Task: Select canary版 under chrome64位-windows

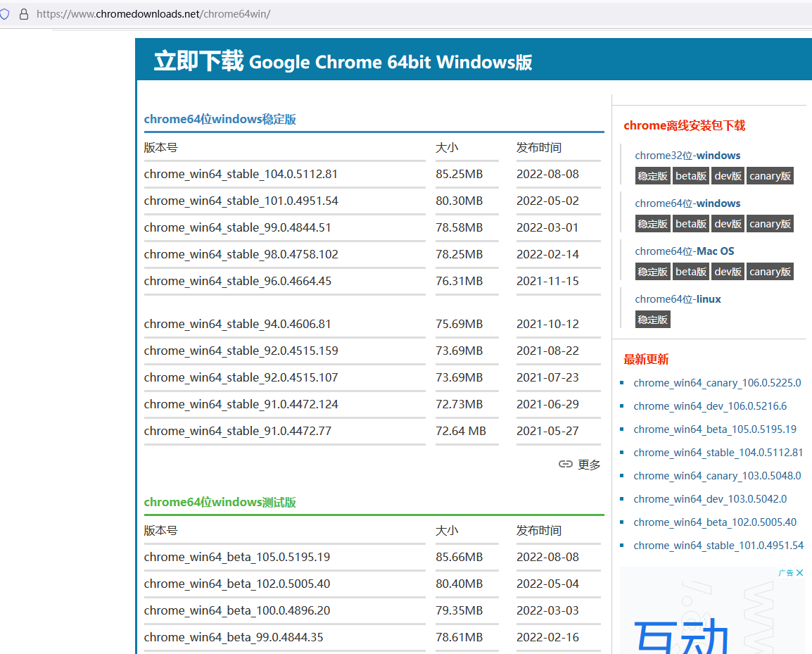Action: coord(770,224)
